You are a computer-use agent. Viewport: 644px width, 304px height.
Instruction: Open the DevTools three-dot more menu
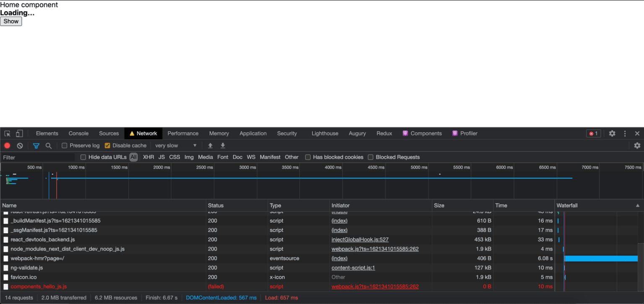[625, 133]
